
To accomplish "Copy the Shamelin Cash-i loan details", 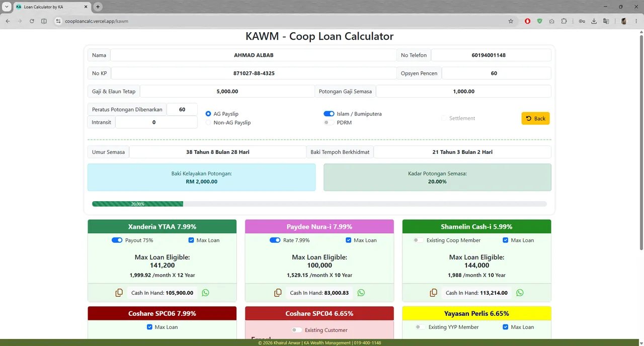I will (x=433, y=293).
